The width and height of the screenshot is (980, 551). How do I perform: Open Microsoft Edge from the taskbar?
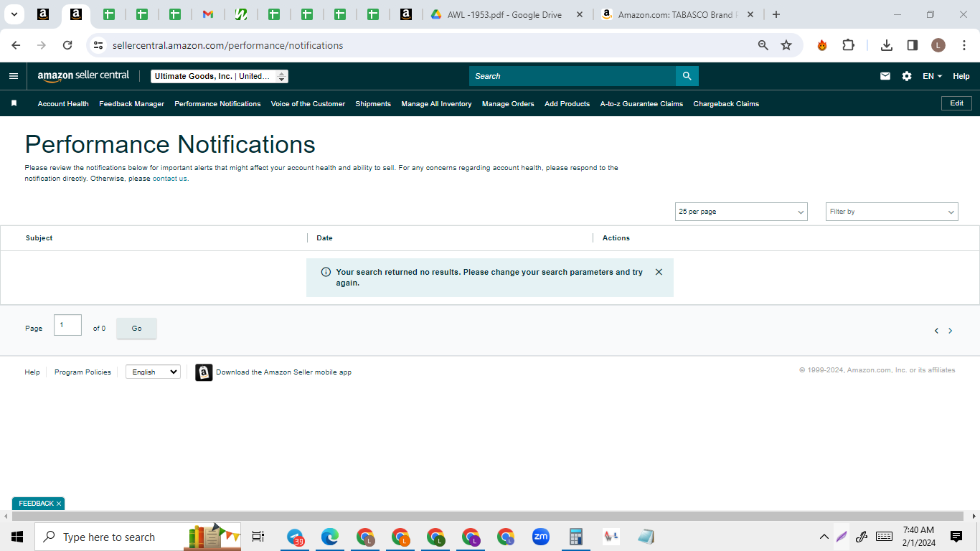coord(330,537)
